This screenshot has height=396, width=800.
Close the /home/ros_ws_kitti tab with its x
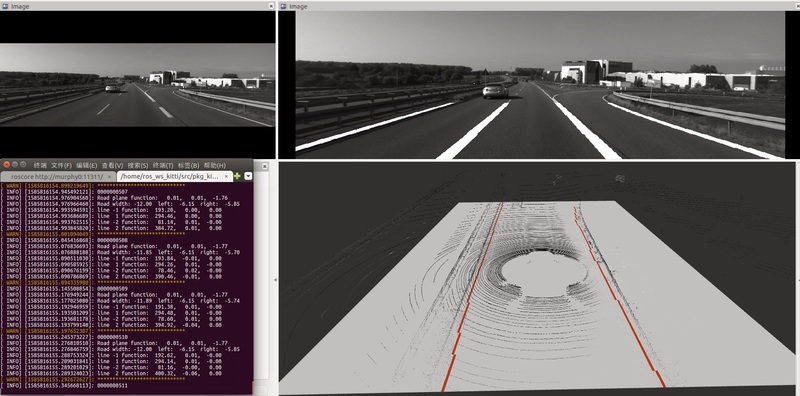pyautogui.click(x=227, y=177)
